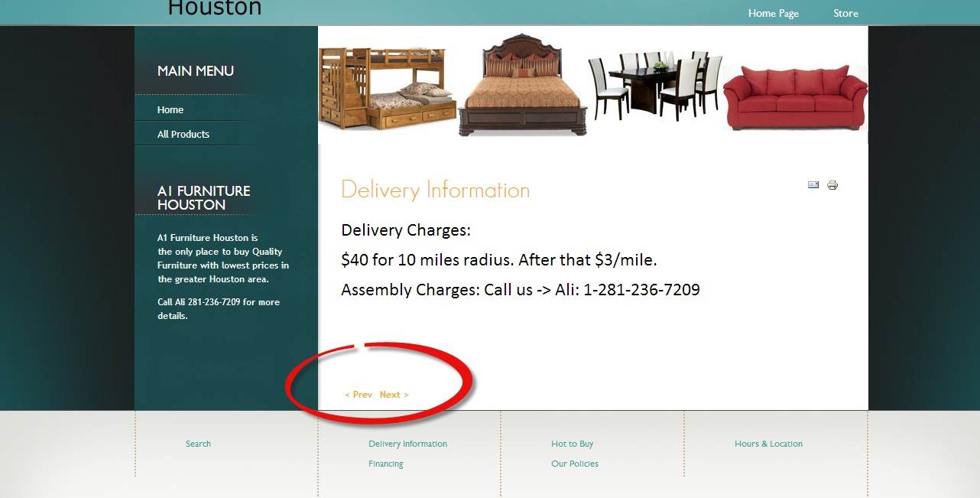This screenshot has height=498, width=980.
Task: Select Home in the Main Menu
Action: click(x=170, y=109)
